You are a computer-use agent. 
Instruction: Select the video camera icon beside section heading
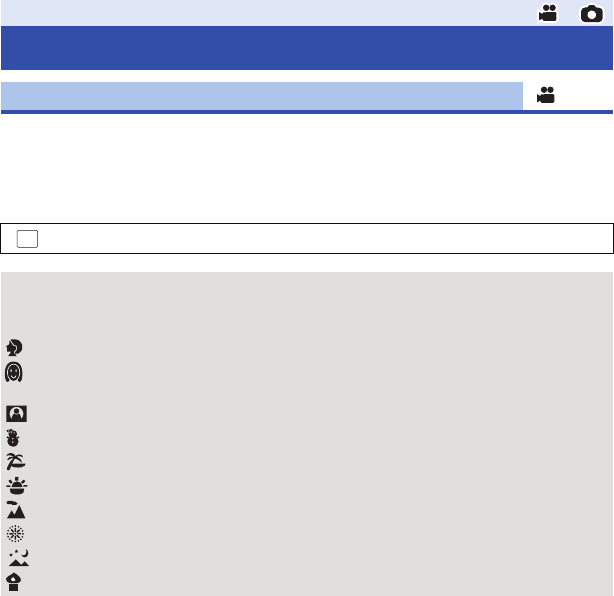(x=546, y=95)
